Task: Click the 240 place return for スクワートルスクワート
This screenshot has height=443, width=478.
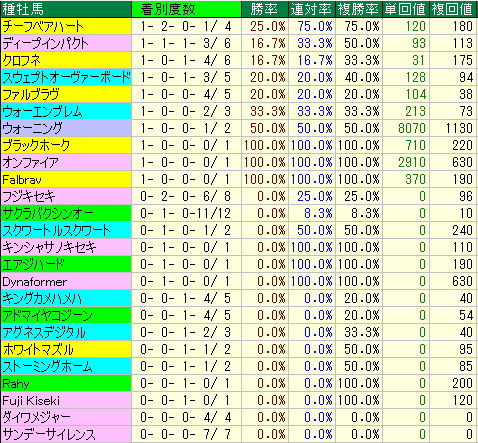Action: point(462,230)
